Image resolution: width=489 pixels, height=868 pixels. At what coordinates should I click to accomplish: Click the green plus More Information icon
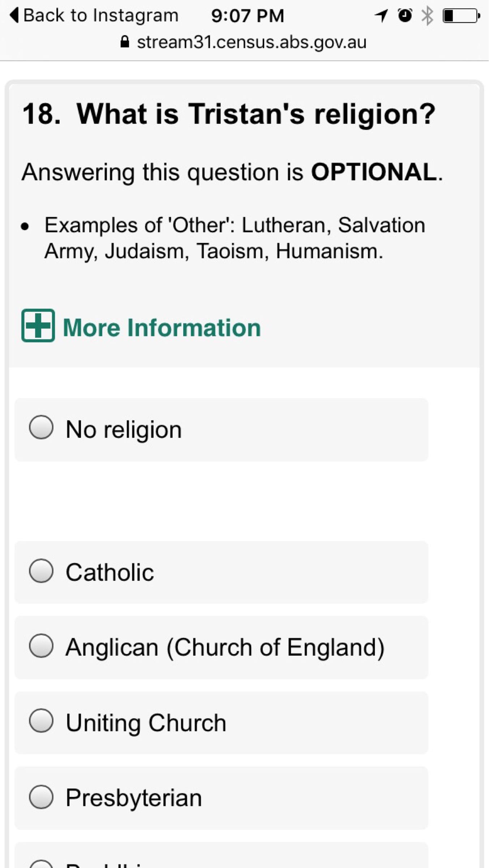(x=38, y=325)
